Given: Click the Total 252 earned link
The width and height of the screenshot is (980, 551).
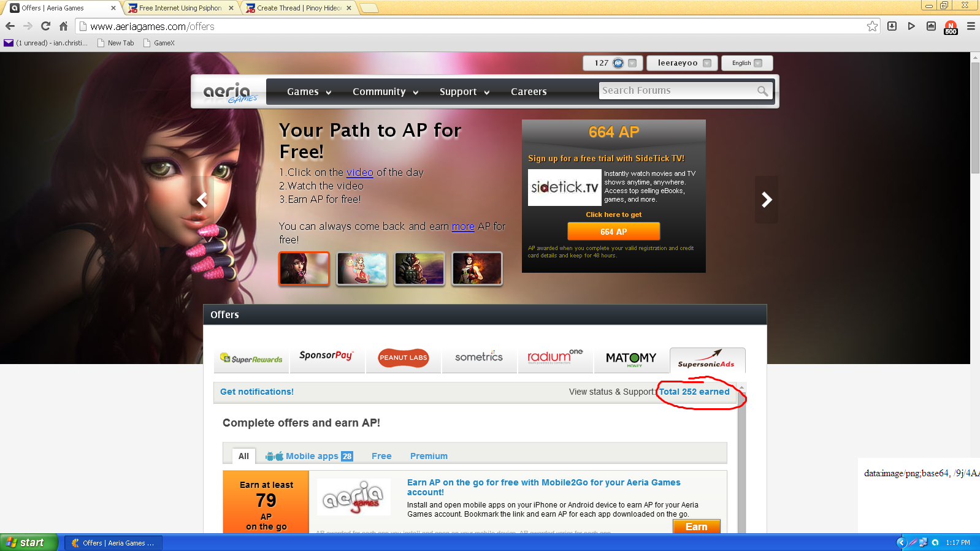Looking at the screenshot, I should (x=694, y=392).
